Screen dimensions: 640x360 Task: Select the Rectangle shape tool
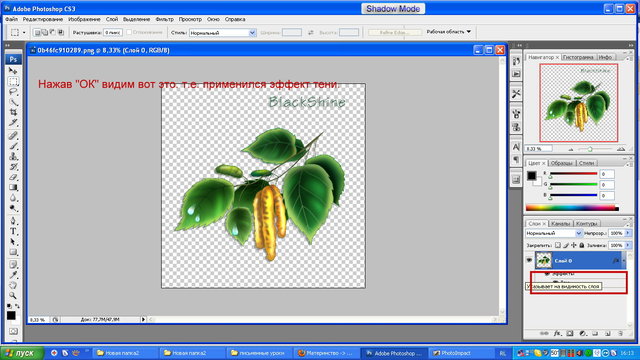13,252
